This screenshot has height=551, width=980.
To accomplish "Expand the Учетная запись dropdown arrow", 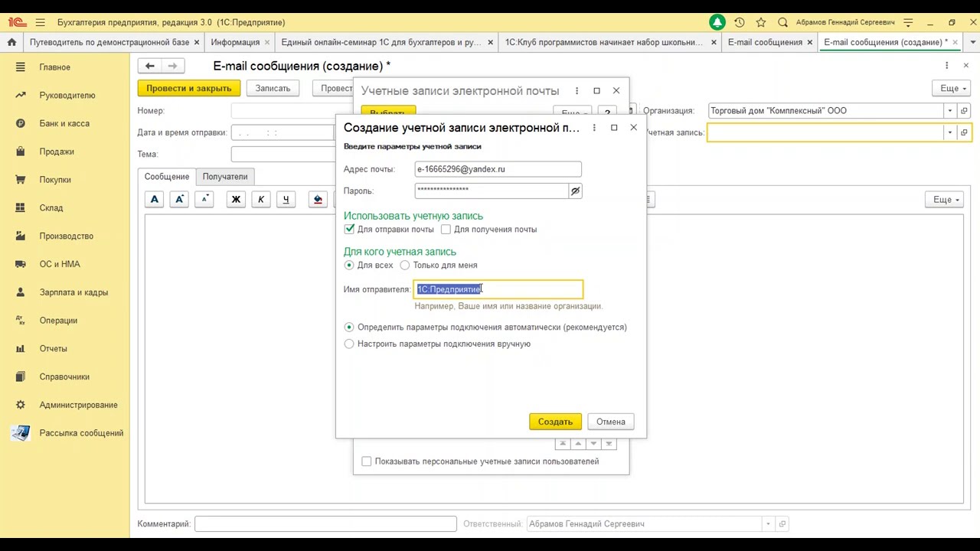I will [x=950, y=132].
